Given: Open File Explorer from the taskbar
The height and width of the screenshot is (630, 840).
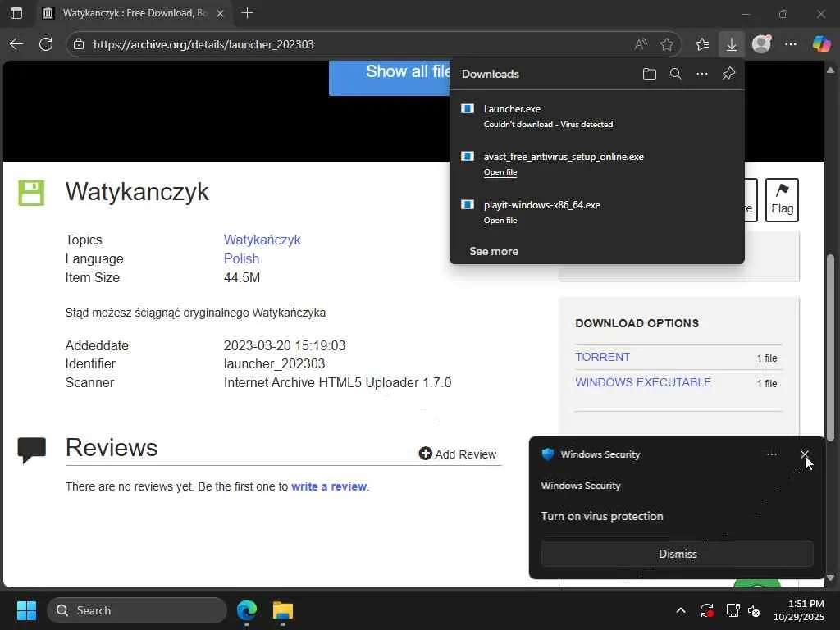Looking at the screenshot, I should (283, 610).
